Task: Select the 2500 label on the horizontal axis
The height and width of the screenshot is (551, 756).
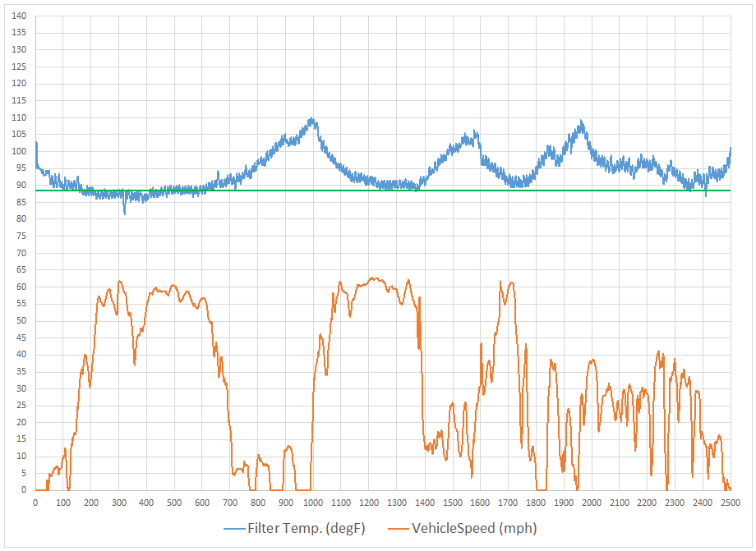Action: [731, 503]
